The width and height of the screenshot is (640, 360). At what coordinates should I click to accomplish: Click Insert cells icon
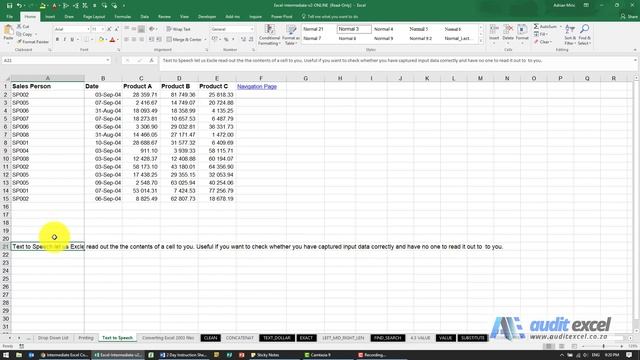[x=494, y=33]
